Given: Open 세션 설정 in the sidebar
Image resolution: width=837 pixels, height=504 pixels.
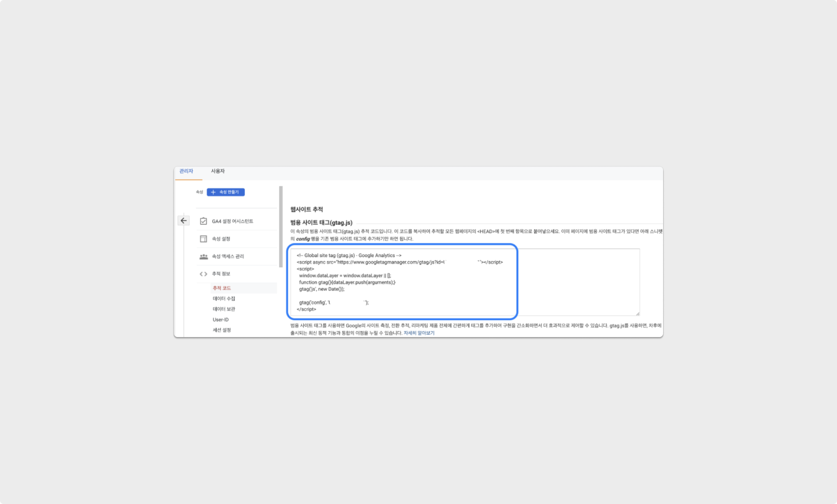Looking at the screenshot, I should pos(222,330).
